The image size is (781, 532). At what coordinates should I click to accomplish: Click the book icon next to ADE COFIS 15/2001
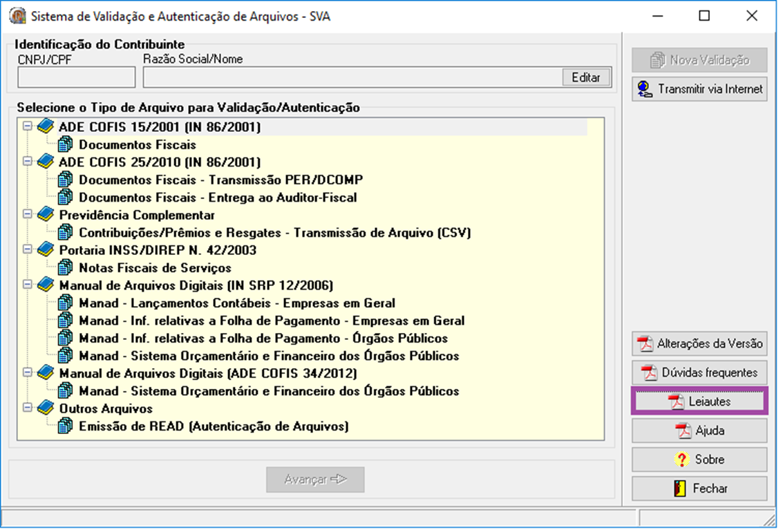tap(45, 126)
